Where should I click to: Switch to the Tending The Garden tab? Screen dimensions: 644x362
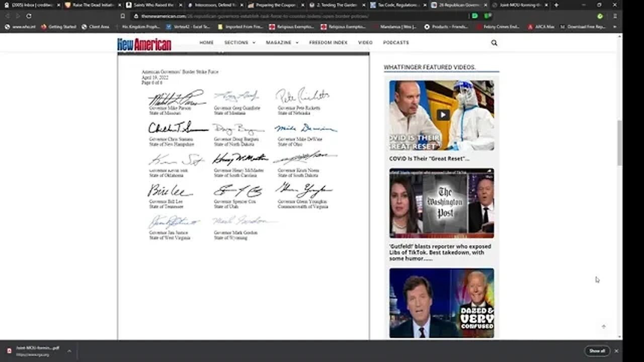pyautogui.click(x=337, y=5)
